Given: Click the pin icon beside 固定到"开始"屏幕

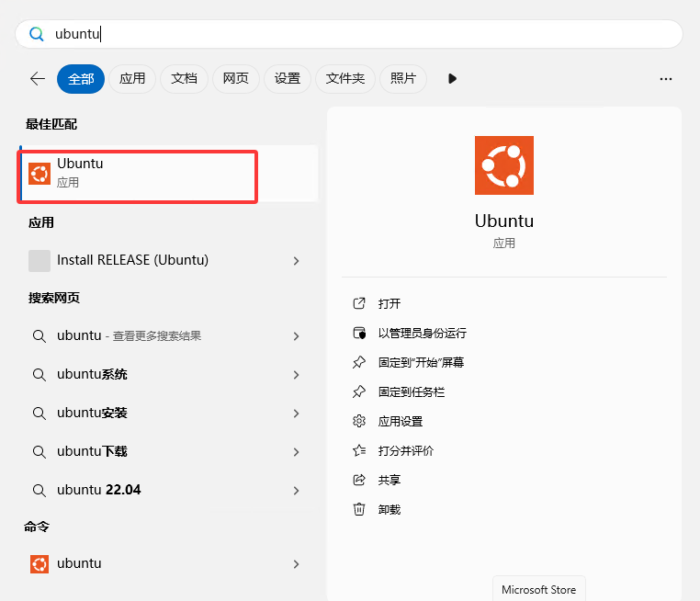Looking at the screenshot, I should click(x=359, y=363).
